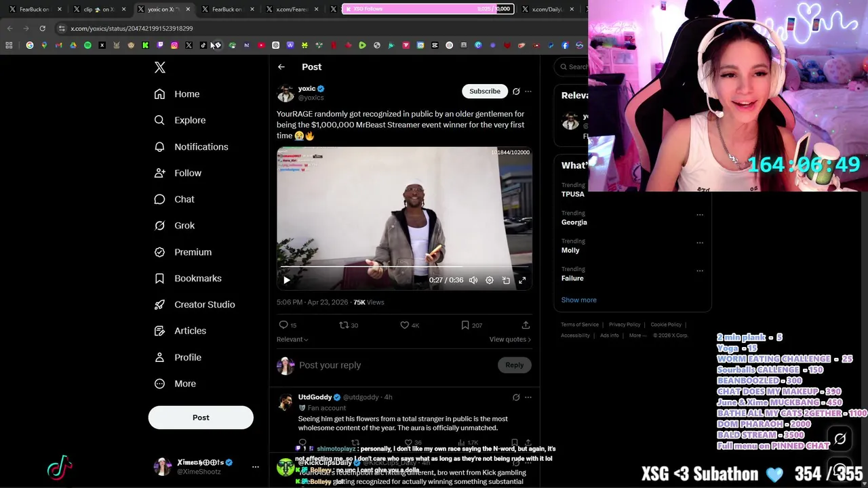The width and height of the screenshot is (868, 488).
Task: Like the post with 4K likes
Action: 410,325
